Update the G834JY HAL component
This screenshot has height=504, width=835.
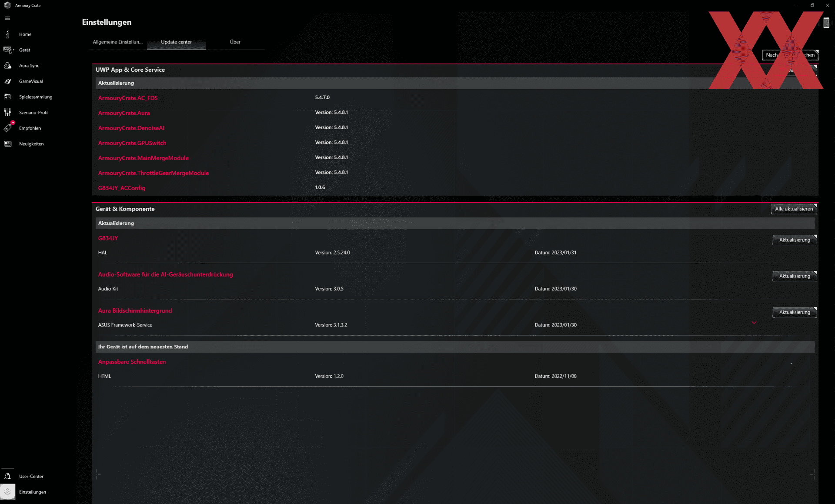coord(795,240)
